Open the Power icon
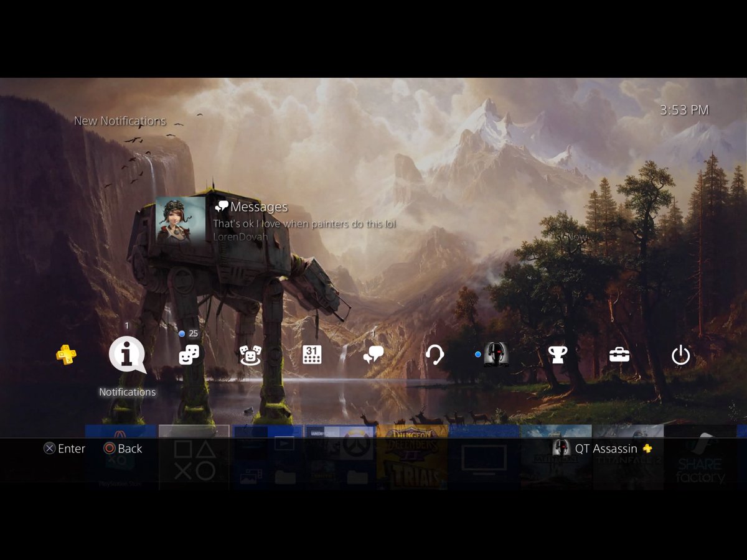The width and height of the screenshot is (747, 560). click(680, 355)
